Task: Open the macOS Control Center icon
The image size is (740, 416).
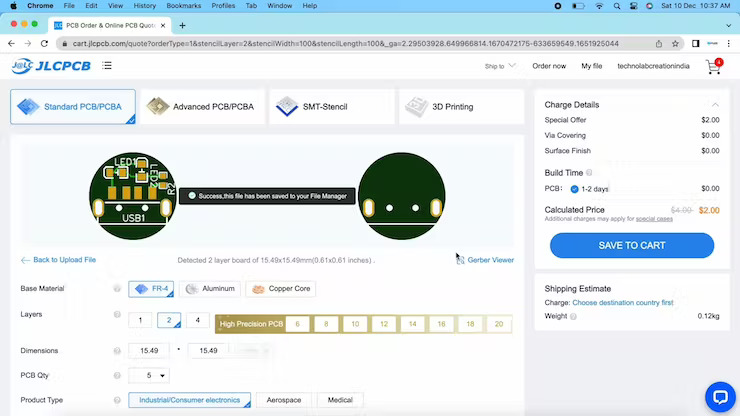Action: pos(633,6)
